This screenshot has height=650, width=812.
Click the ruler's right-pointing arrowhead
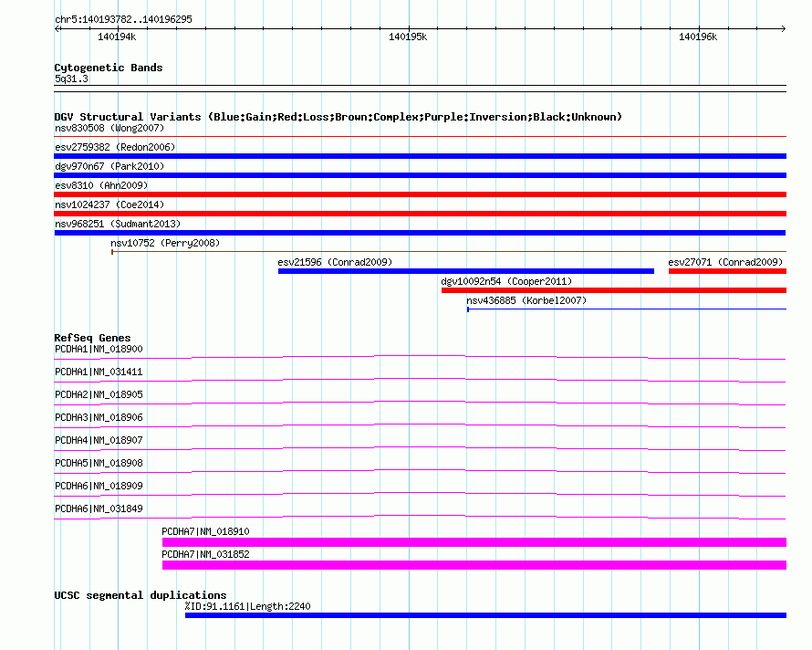coord(783,28)
